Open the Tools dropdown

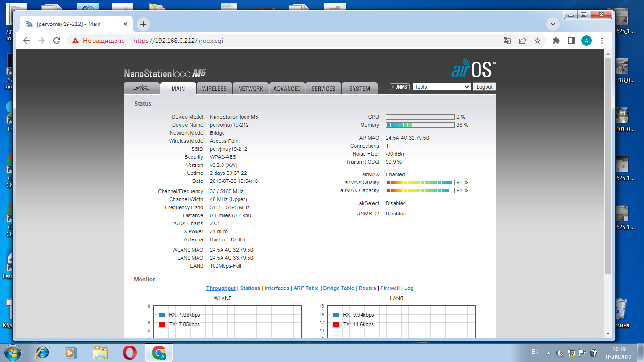[442, 87]
